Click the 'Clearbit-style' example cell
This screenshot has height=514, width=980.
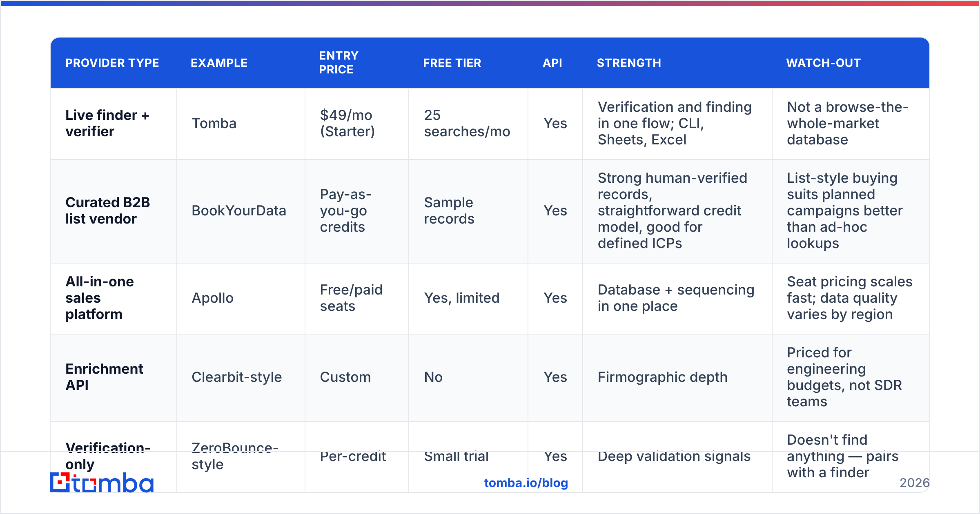click(x=241, y=377)
